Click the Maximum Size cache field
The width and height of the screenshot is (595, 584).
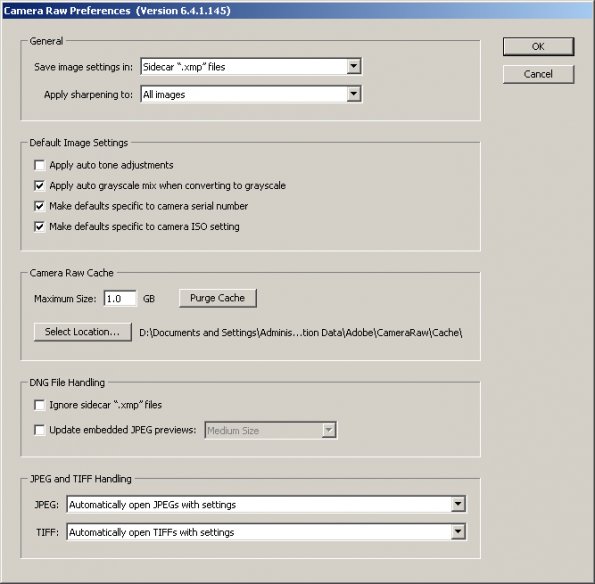(120, 299)
